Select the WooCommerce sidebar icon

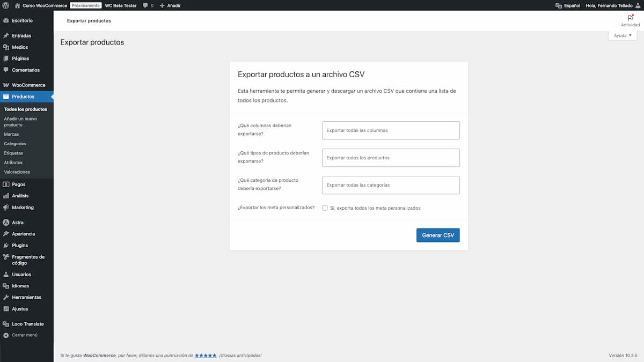(x=5, y=85)
